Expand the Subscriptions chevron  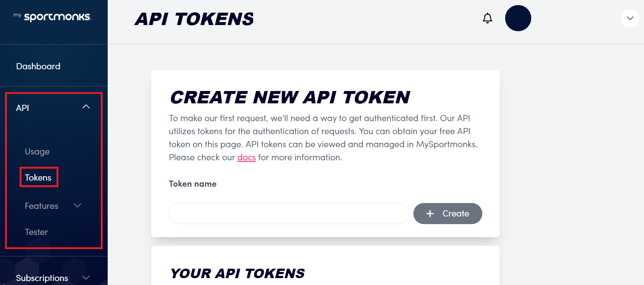pos(86,278)
